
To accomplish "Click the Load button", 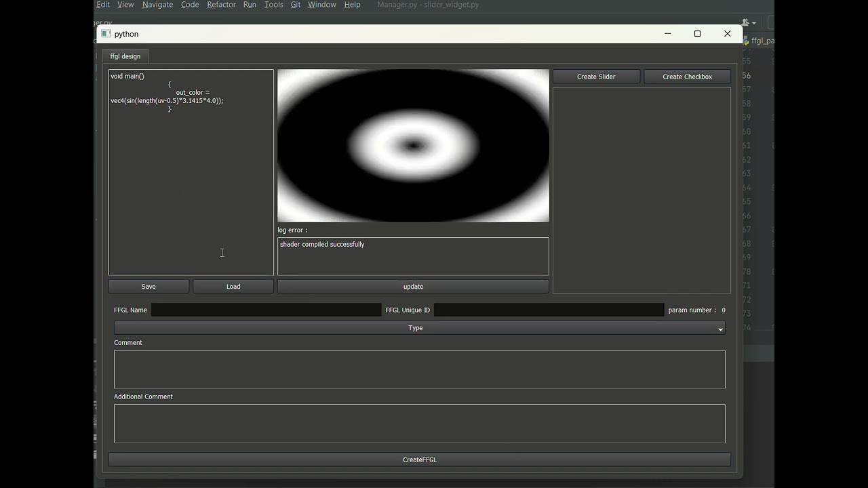I will 233,287.
